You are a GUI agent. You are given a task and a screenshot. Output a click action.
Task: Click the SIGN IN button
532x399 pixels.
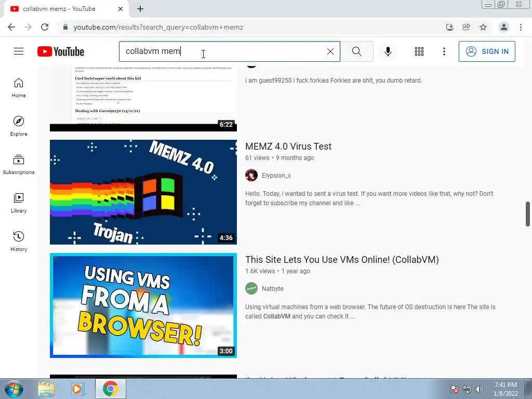[486, 51]
